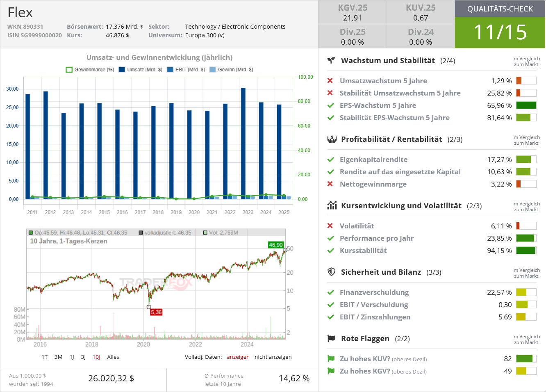Toggle Gewinn [Mrd. $] legend series
Image resolution: width=546 pixels, height=392 pixels.
pyautogui.click(x=231, y=70)
